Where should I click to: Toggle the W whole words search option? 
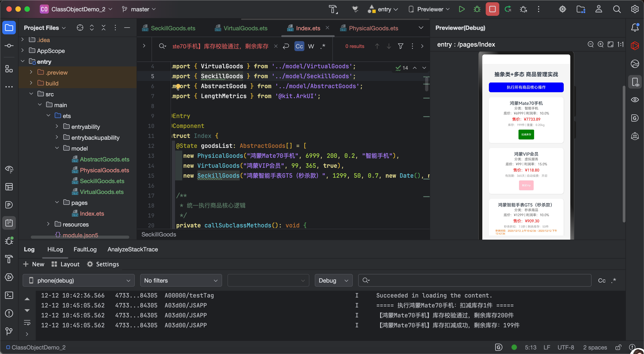click(311, 46)
